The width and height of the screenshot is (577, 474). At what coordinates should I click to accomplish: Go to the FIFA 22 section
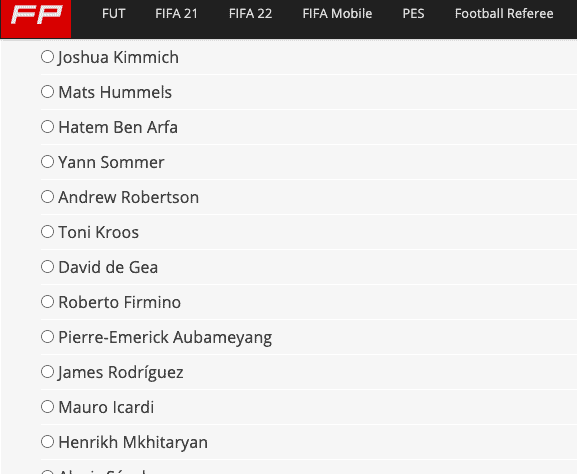click(x=250, y=14)
